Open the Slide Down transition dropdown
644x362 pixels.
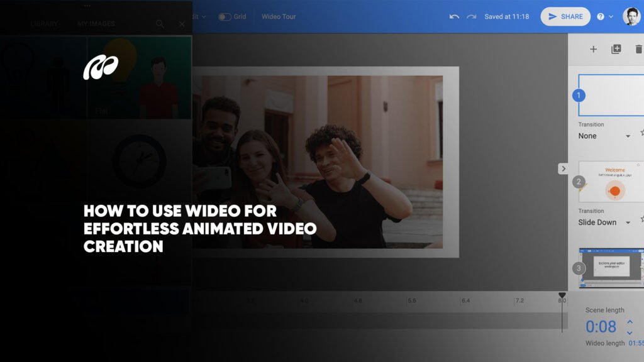[604, 222]
